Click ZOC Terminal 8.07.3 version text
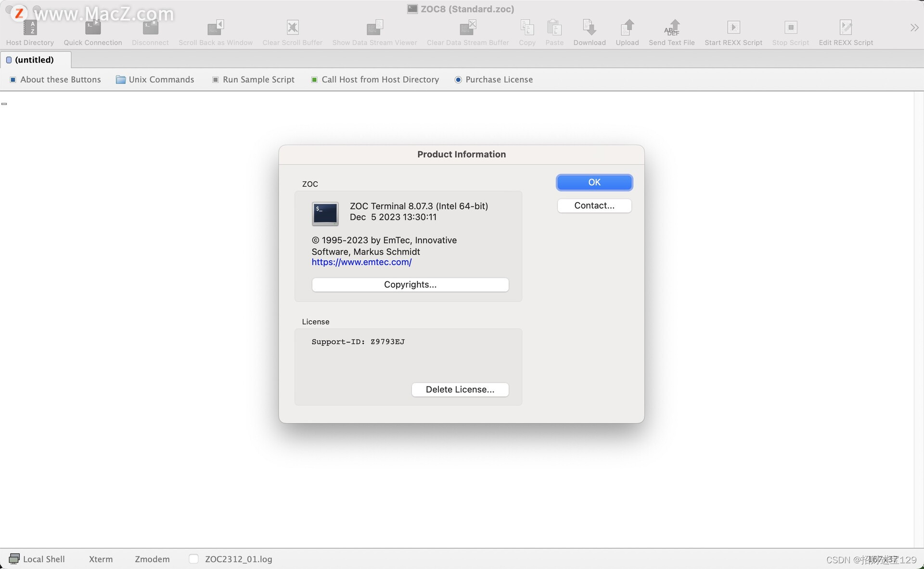Screen dimensions: 924x569 419,206
